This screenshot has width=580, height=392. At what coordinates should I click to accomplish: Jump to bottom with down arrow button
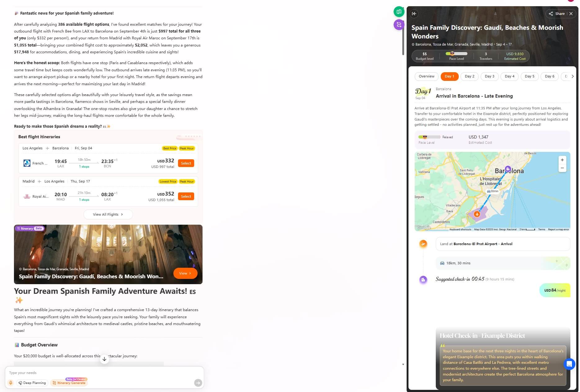pos(105,359)
